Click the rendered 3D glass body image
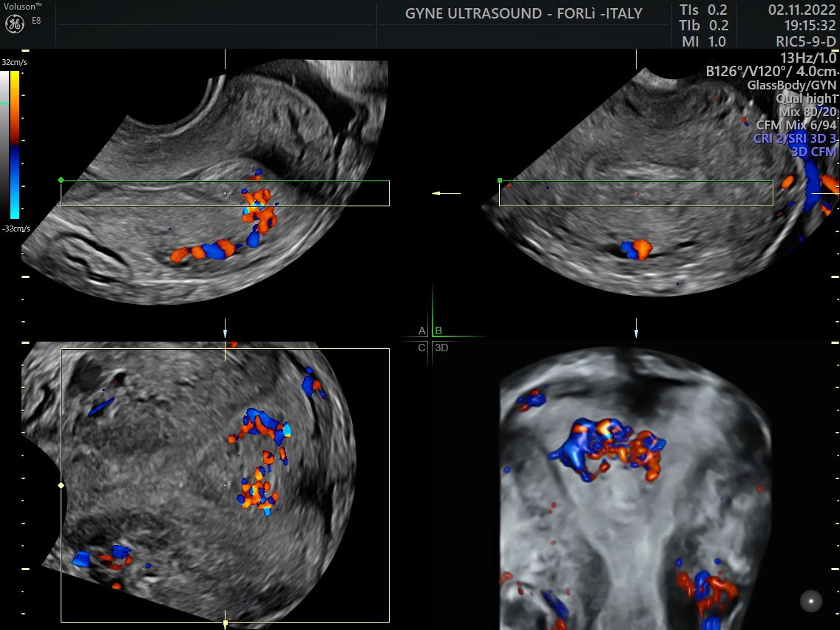840x630 pixels. click(x=636, y=488)
